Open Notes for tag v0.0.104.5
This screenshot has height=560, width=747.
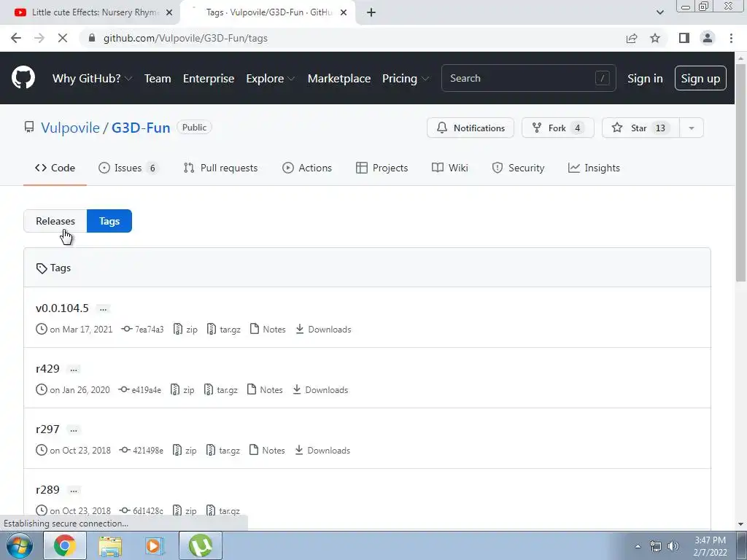pyautogui.click(x=268, y=329)
